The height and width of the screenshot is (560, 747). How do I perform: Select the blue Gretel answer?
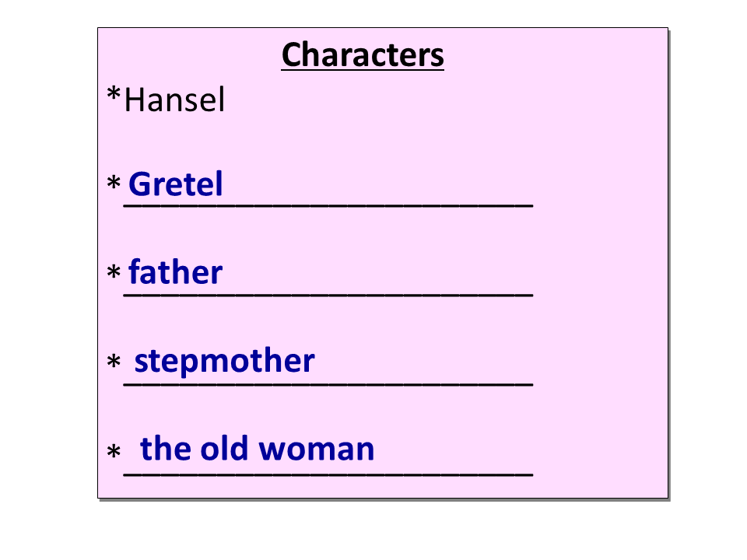pos(176,184)
